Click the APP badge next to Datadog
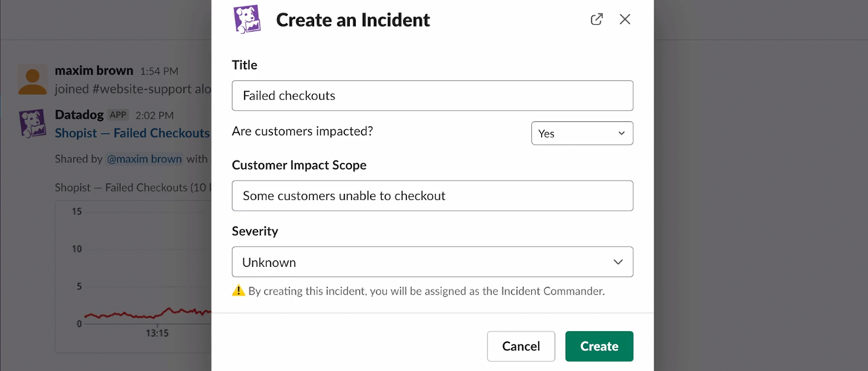868x371 pixels. [x=118, y=115]
